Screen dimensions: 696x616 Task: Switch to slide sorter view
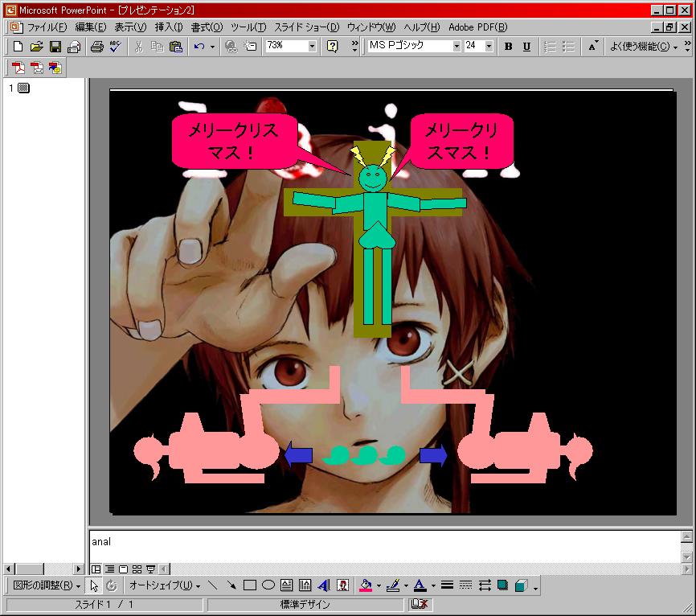137,569
